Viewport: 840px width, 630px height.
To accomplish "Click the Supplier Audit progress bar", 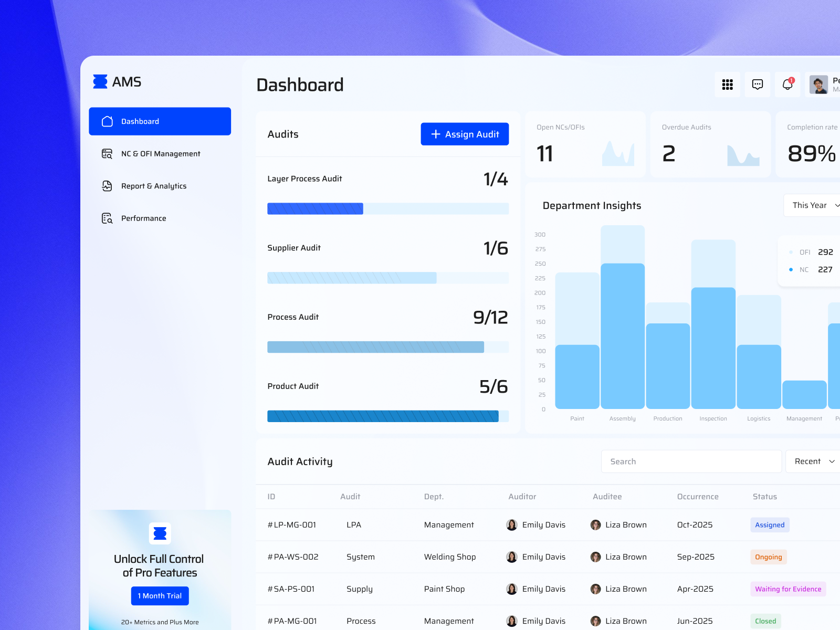I will 388,278.
